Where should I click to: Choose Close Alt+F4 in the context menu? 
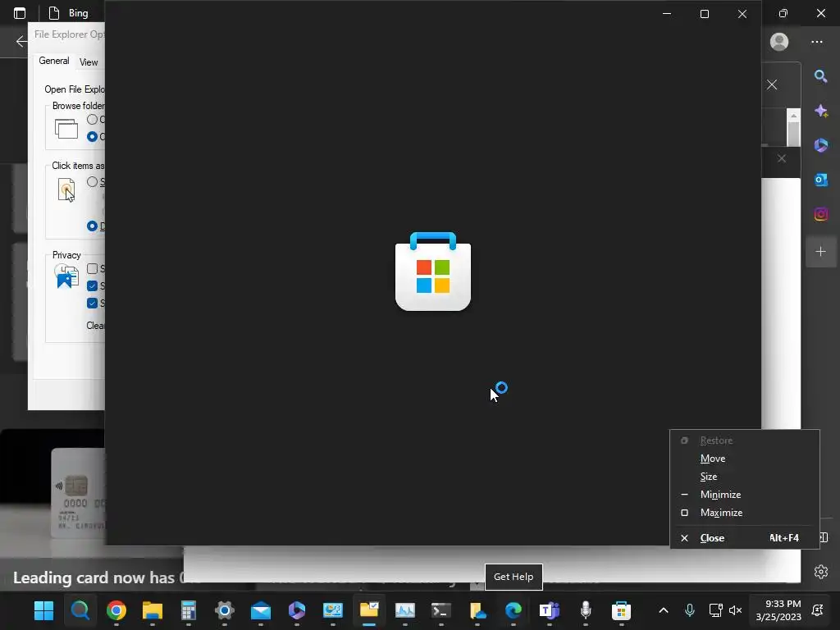(x=745, y=538)
